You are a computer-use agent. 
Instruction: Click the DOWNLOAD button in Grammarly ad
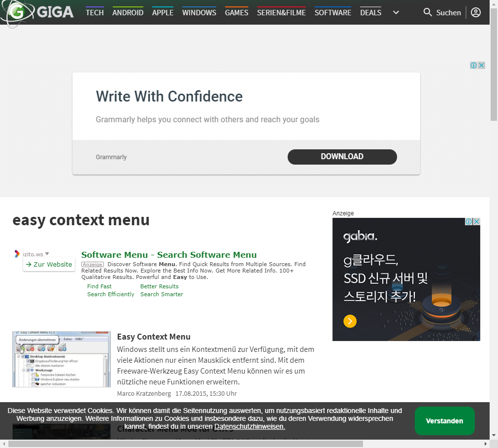(342, 157)
